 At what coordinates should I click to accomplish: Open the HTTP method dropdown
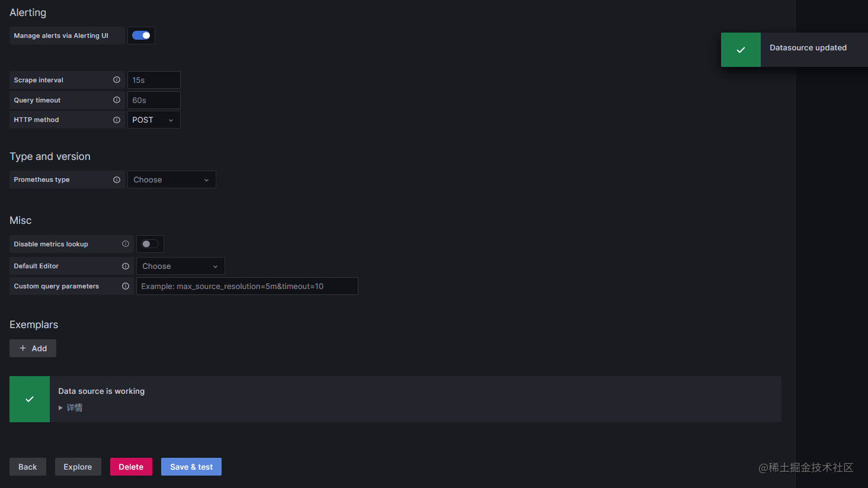click(153, 120)
